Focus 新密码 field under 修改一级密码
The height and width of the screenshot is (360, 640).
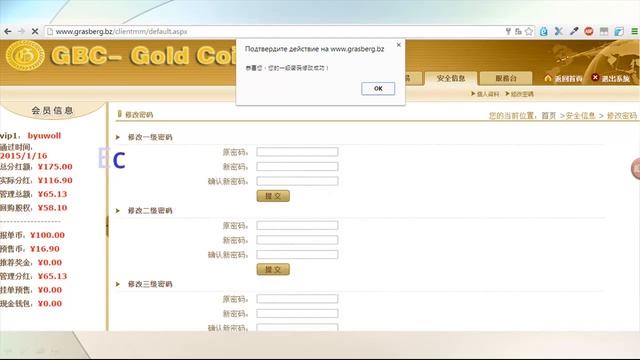[297, 167]
